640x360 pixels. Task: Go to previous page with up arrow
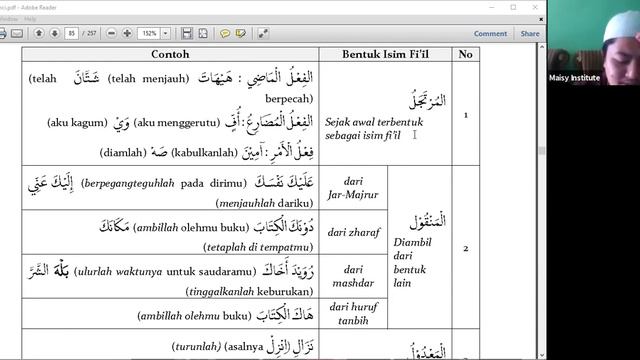(39, 33)
